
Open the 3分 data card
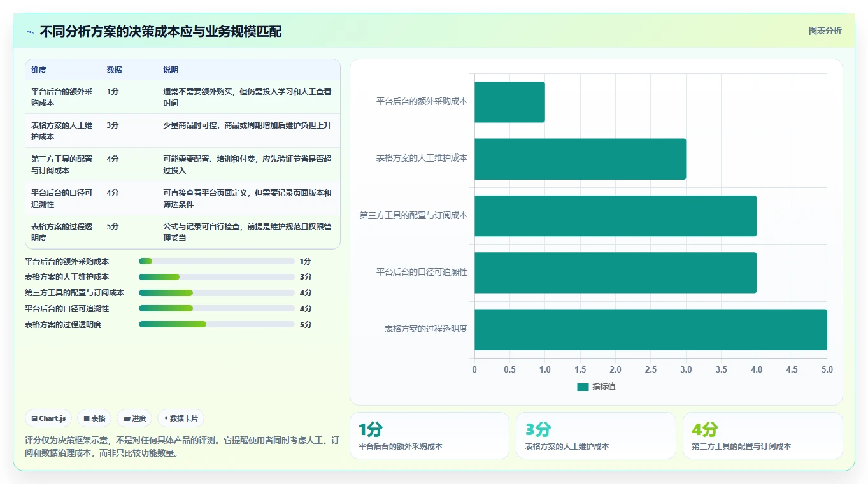tap(596, 436)
